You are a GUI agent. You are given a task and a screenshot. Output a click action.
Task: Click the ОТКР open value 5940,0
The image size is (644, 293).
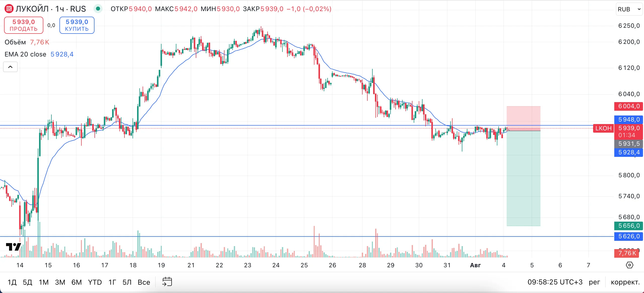pyautogui.click(x=140, y=9)
